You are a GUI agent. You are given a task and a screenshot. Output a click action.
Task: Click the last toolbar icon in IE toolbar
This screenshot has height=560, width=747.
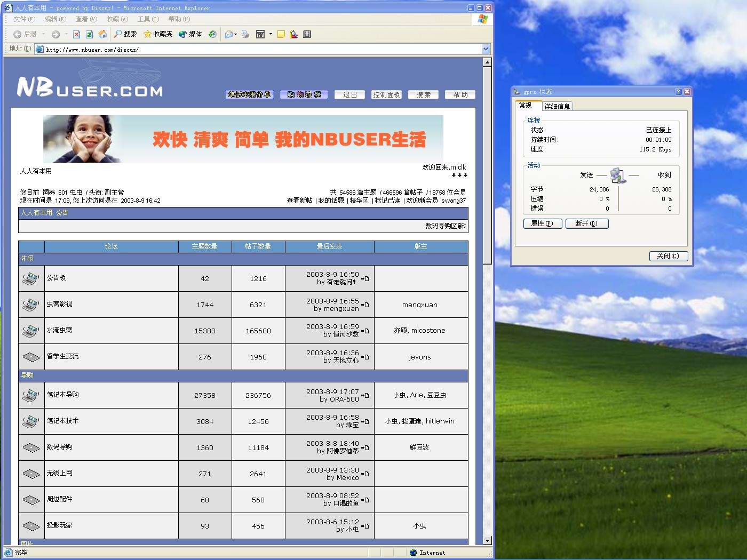tap(307, 34)
